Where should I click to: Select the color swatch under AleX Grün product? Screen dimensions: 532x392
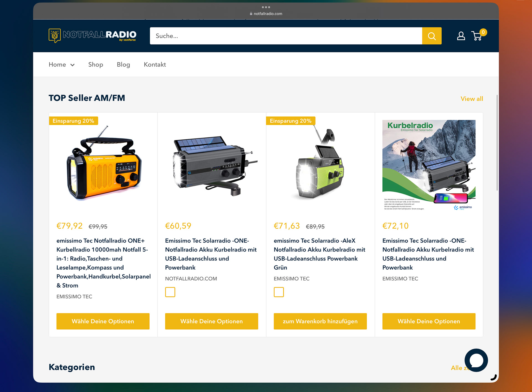coord(279,292)
